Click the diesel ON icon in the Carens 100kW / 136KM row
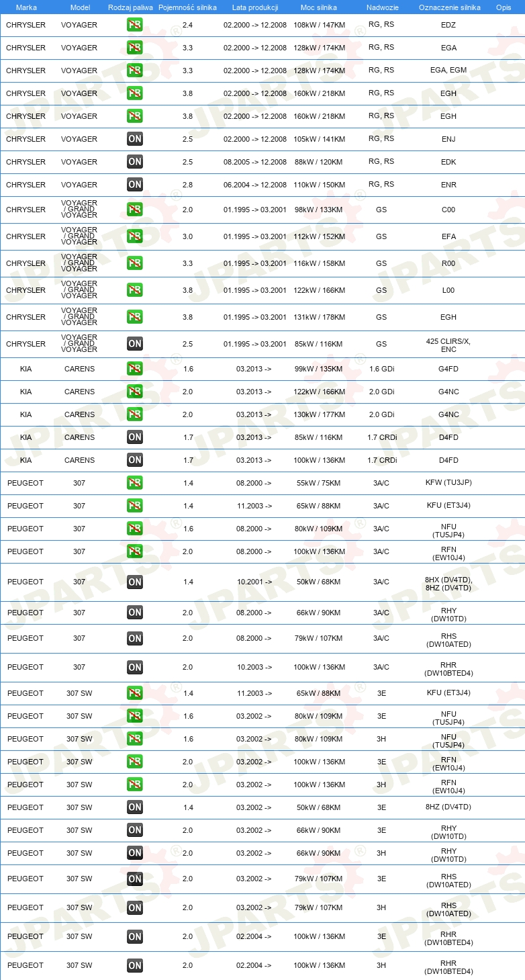This screenshot has height=980, width=525. (x=135, y=460)
